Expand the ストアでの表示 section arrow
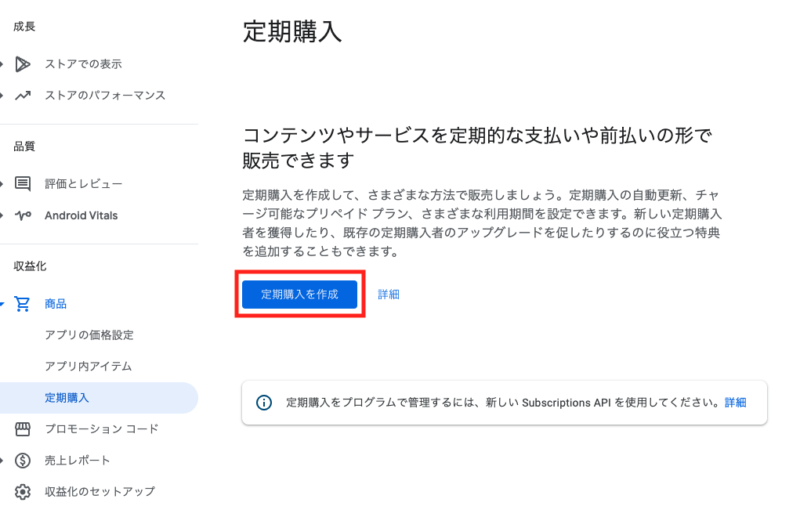Viewport: 800px width, 517px height. (4, 64)
